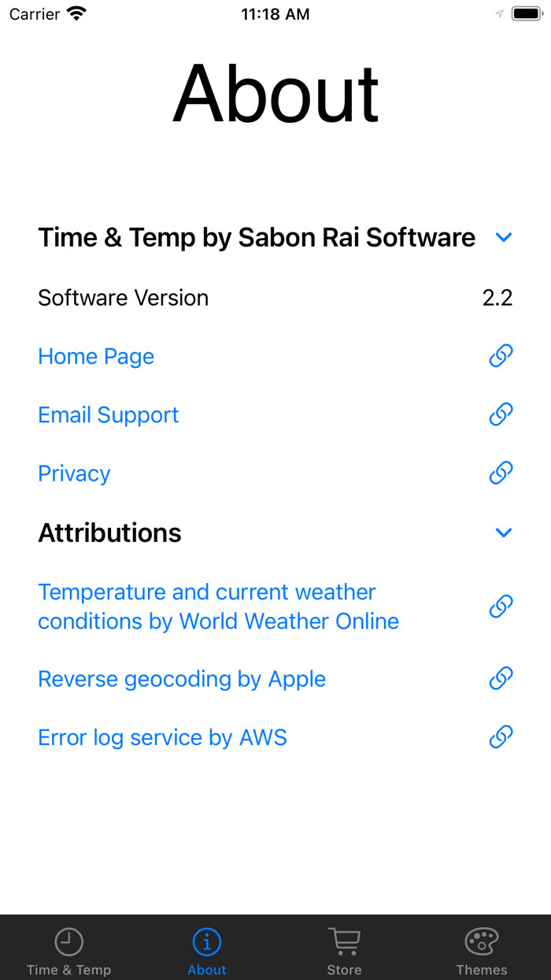
Task: Open the Home Page link
Action: tap(95, 356)
